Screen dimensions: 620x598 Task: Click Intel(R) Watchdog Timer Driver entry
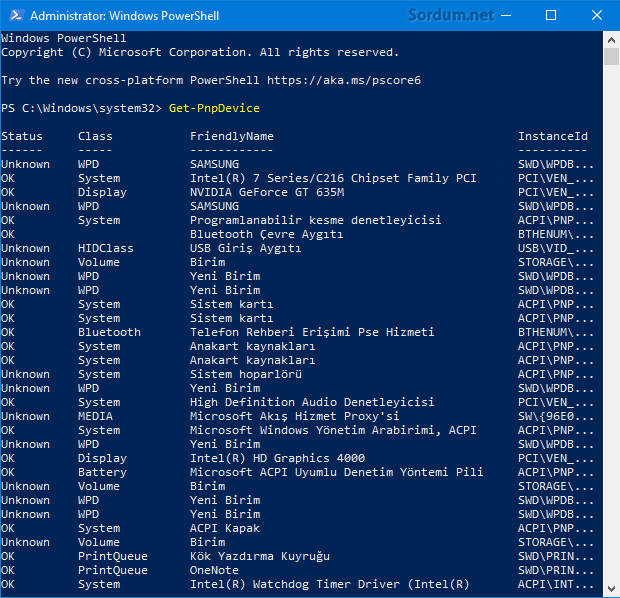point(329,585)
